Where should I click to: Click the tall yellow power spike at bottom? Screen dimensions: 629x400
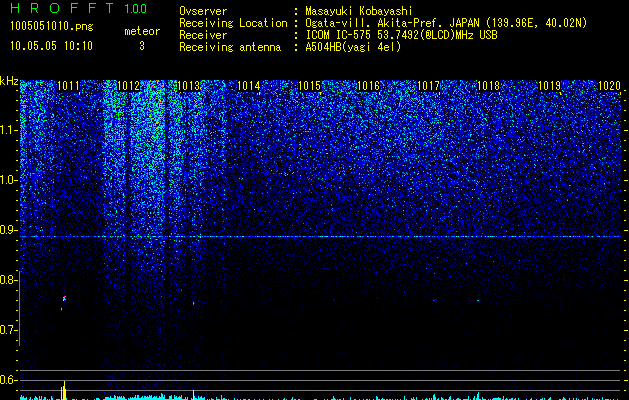click(x=64, y=390)
